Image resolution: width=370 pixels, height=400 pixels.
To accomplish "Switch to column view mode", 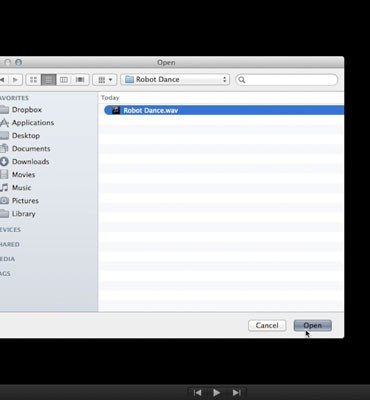I will click(64, 80).
